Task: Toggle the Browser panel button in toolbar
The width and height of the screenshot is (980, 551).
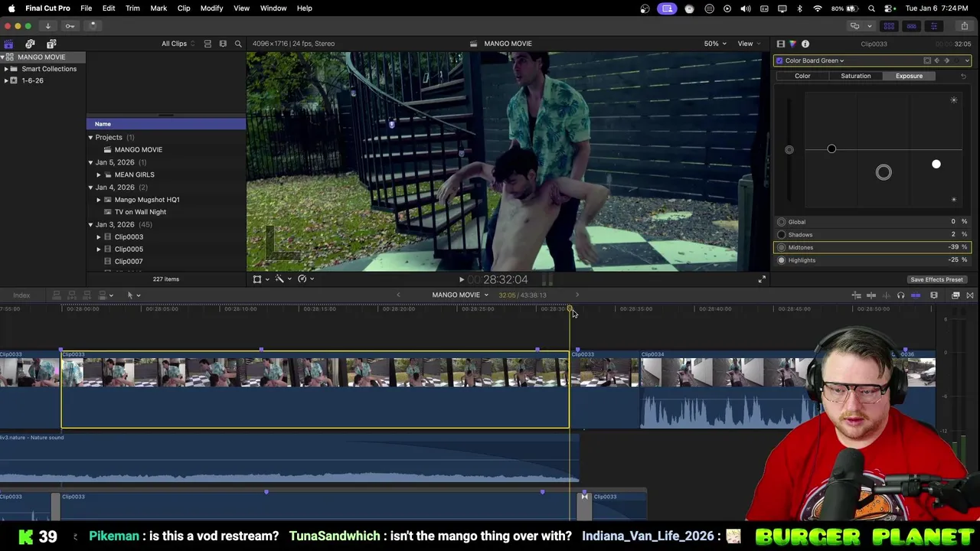Action: (x=889, y=26)
